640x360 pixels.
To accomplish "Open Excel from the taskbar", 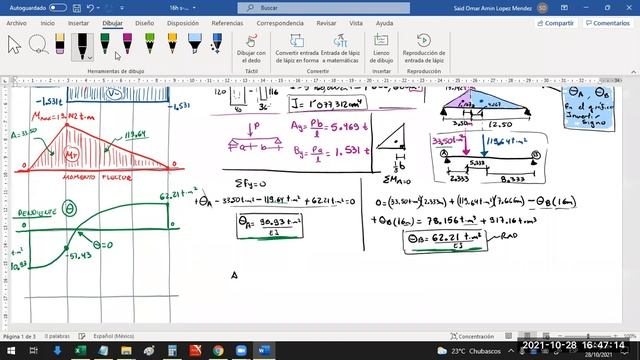I will [x=80, y=351].
